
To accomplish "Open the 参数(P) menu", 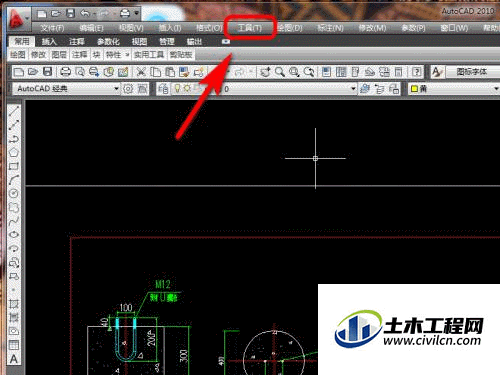I will click(413, 28).
